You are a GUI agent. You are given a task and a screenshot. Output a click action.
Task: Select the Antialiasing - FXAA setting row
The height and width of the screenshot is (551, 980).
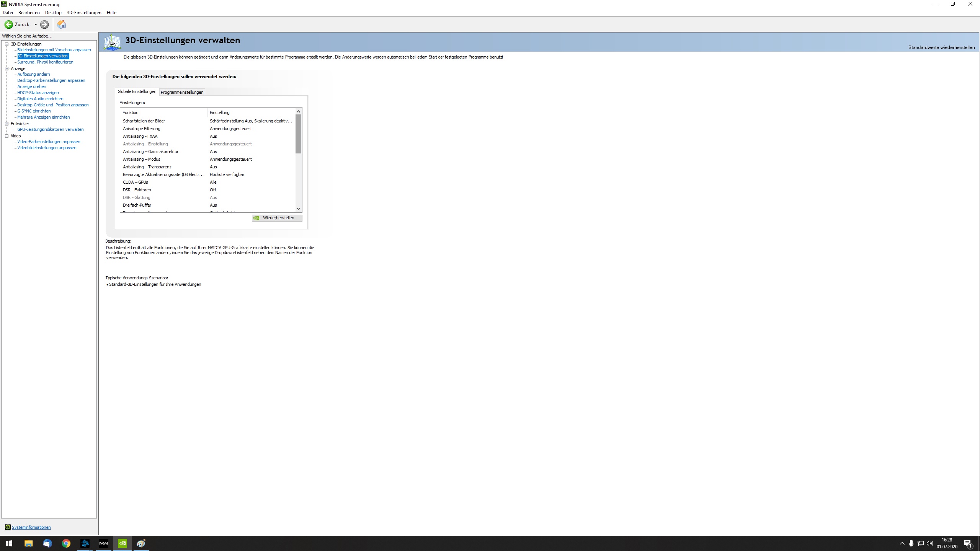click(x=140, y=136)
